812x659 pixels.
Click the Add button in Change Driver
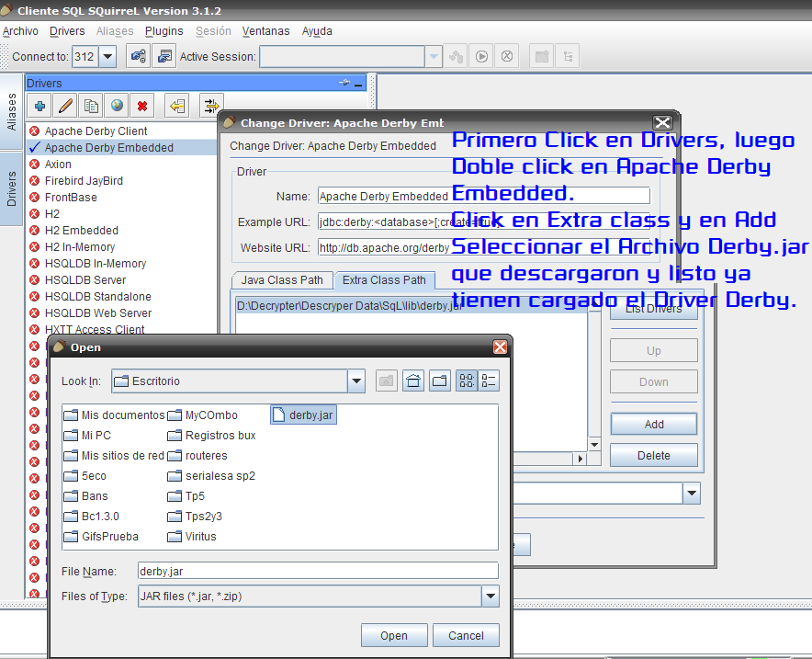654,425
